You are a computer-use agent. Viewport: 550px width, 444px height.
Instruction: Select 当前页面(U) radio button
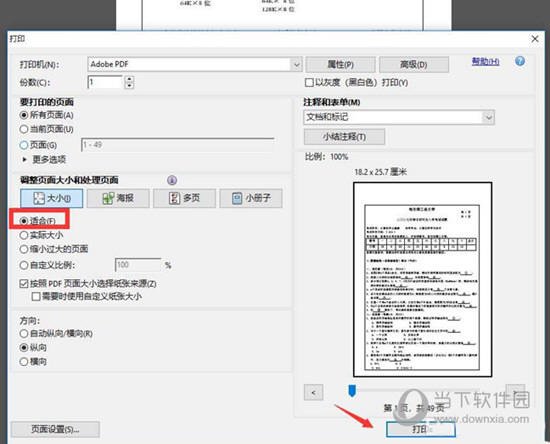tap(24, 129)
